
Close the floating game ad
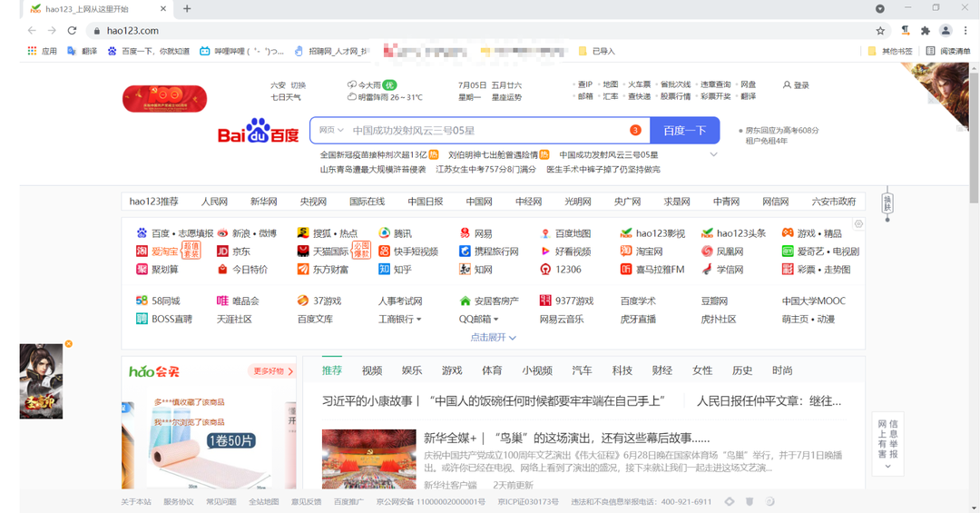tap(69, 344)
